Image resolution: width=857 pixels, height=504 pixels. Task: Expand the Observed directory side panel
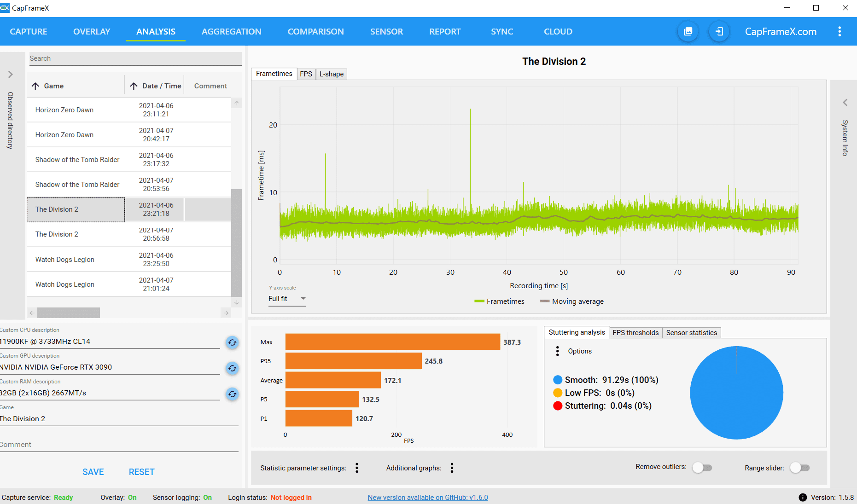point(11,75)
